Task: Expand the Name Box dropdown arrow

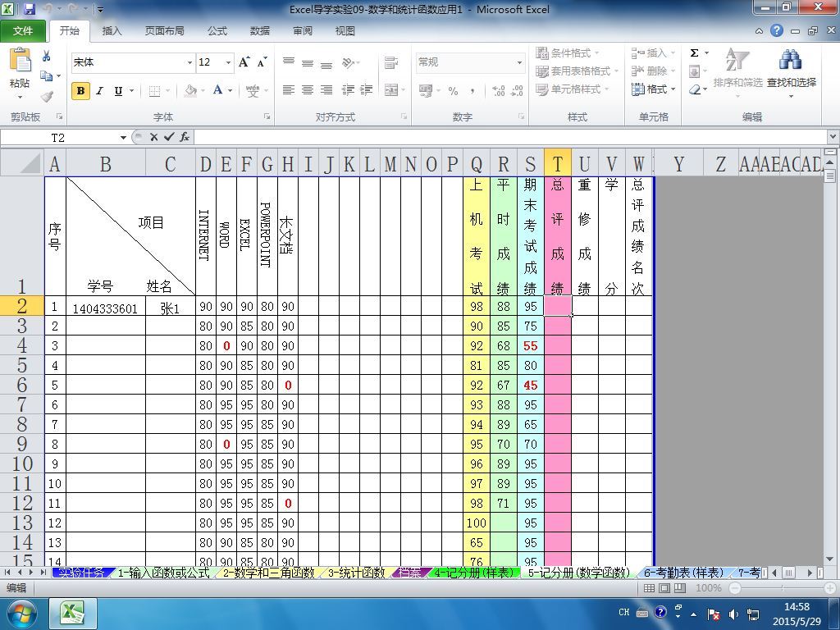Action: (123, 138)
